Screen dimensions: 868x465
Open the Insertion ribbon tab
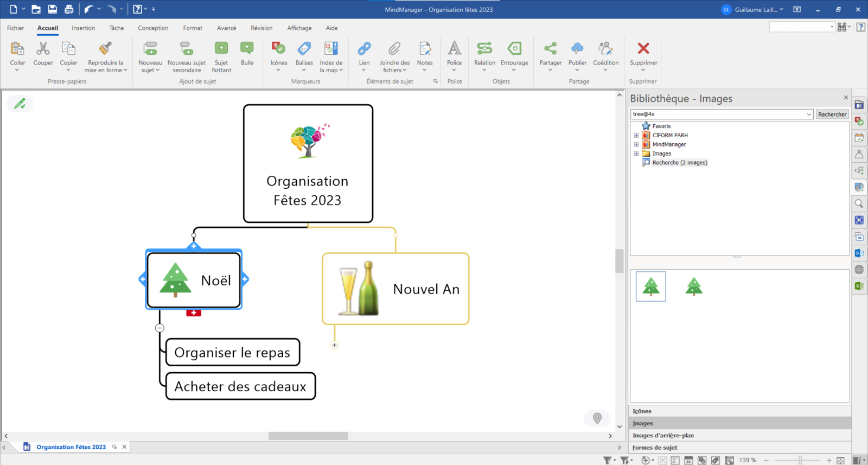coord(83,28)
